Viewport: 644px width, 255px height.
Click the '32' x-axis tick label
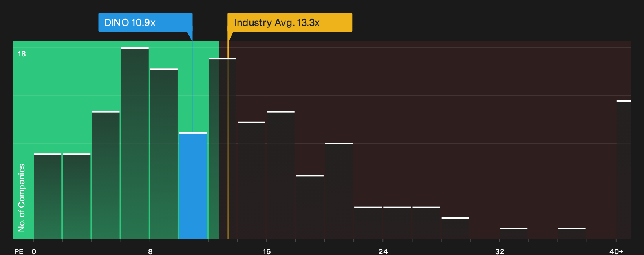[499, 251]
